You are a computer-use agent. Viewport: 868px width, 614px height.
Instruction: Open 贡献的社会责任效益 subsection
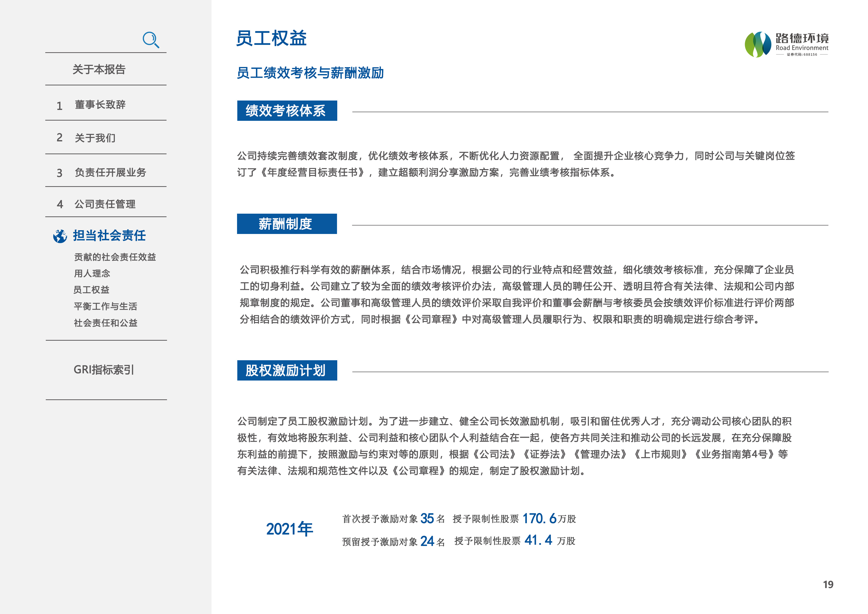pyautogui.click(x=115, y=257)
